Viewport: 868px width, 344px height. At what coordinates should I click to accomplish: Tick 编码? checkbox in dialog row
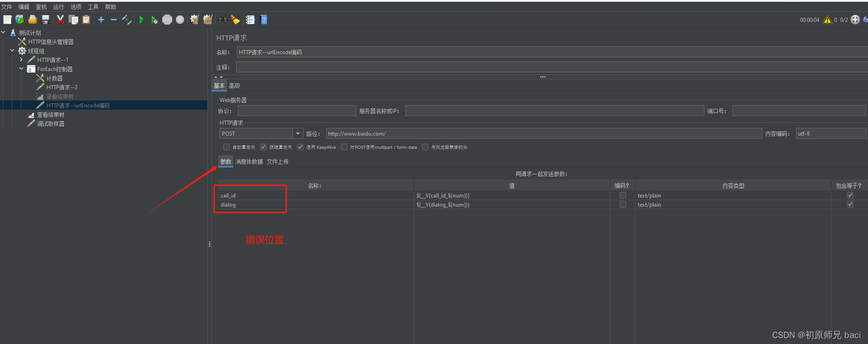(622, 204)
